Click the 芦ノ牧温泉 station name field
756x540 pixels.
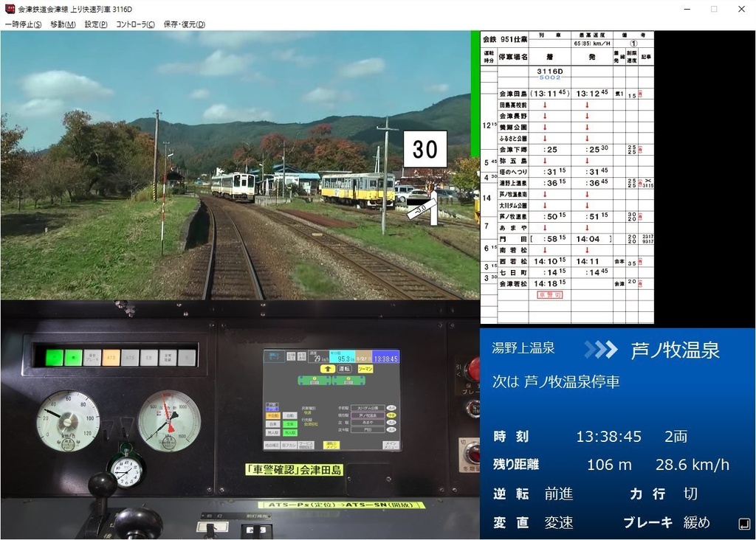368,414
